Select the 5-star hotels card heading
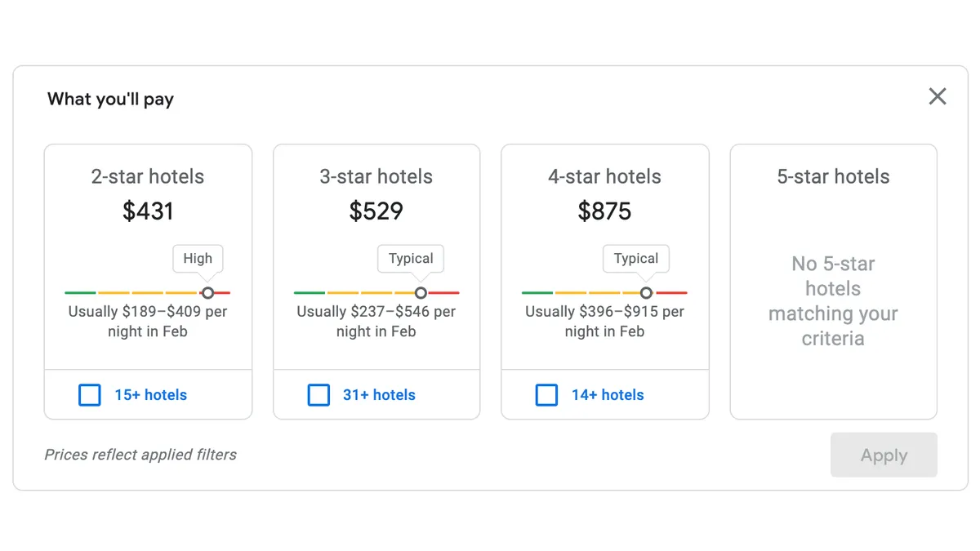 point(833,177)
